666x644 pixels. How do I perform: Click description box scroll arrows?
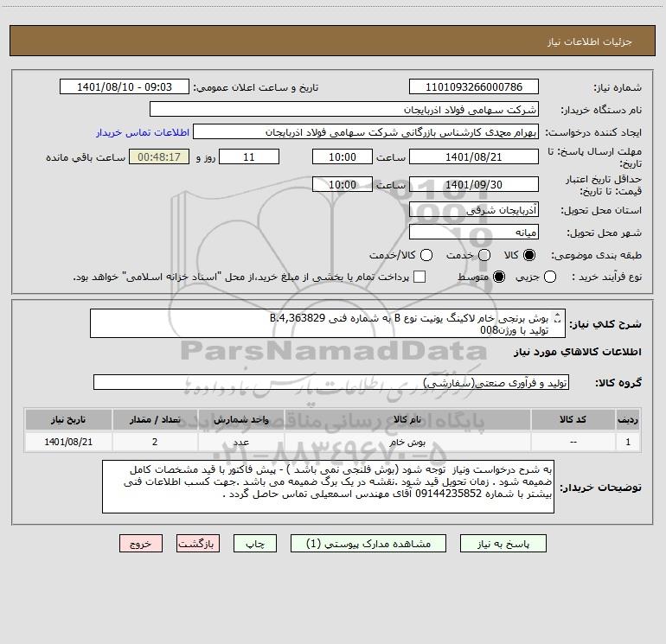point(558,317)
